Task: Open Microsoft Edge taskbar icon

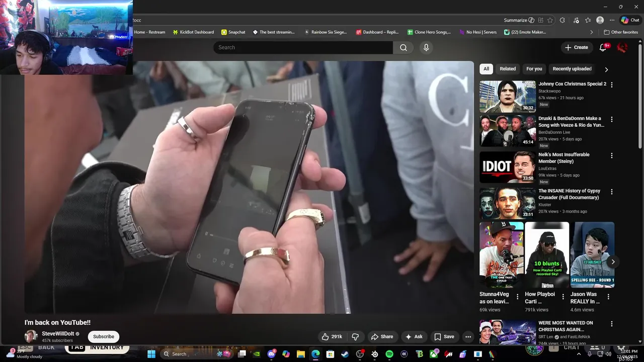Action: coord(315,354)
